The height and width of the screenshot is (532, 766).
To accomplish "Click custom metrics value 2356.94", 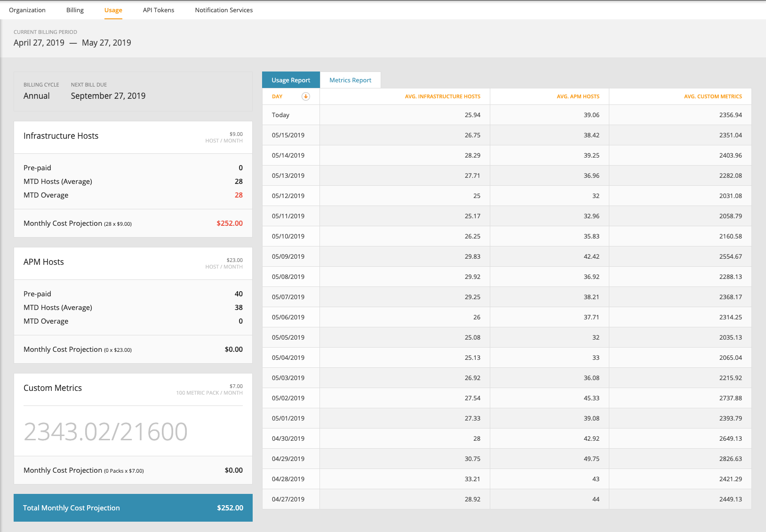I will (x=730, y=115).
